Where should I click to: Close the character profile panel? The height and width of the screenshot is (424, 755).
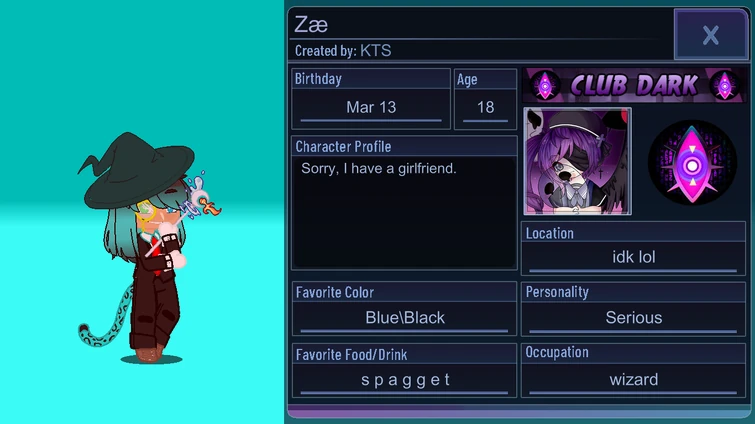point(711,35)
